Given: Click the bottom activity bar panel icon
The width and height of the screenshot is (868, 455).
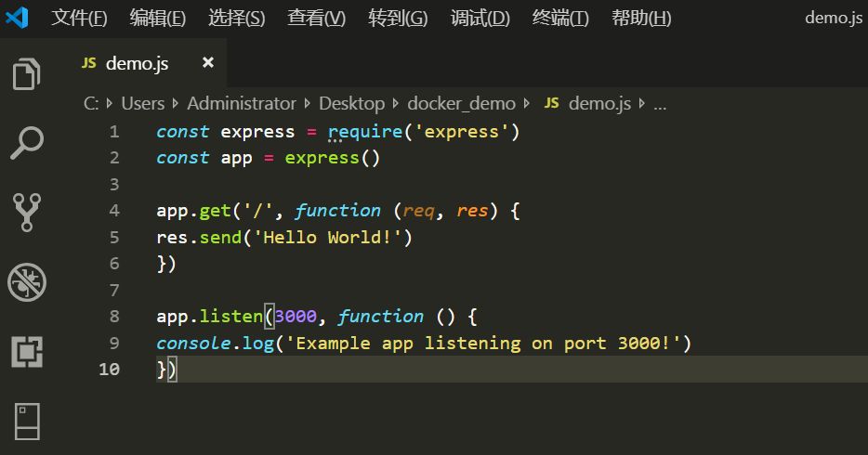Looking at the screenshot, I should click(x=27, y=421).
